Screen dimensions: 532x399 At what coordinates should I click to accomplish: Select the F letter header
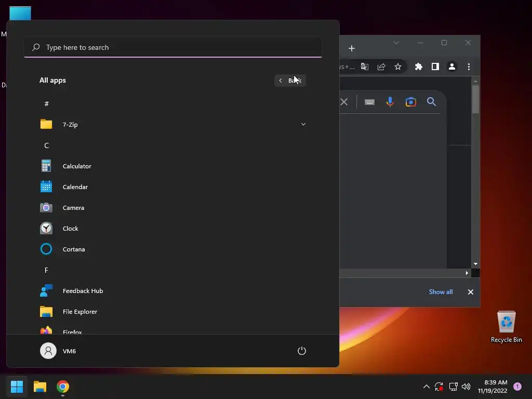click(46, 270)
